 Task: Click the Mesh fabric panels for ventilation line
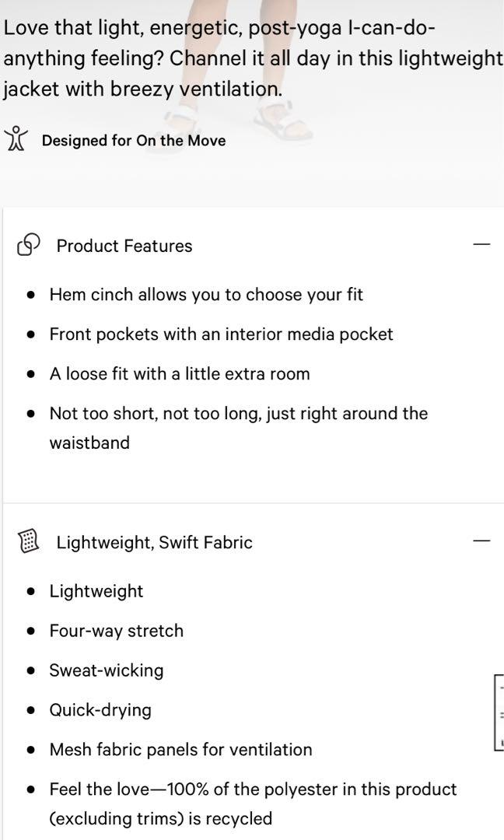180,750
